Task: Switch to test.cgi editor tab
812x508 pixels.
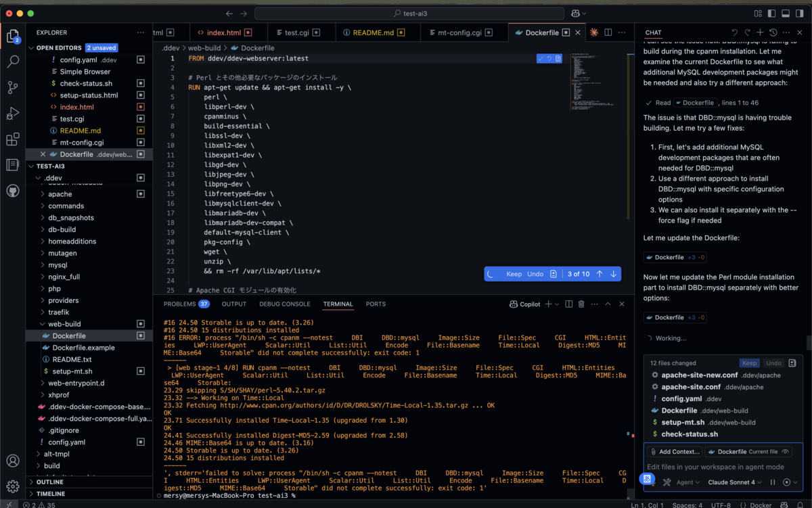Action: pos(296,32)
